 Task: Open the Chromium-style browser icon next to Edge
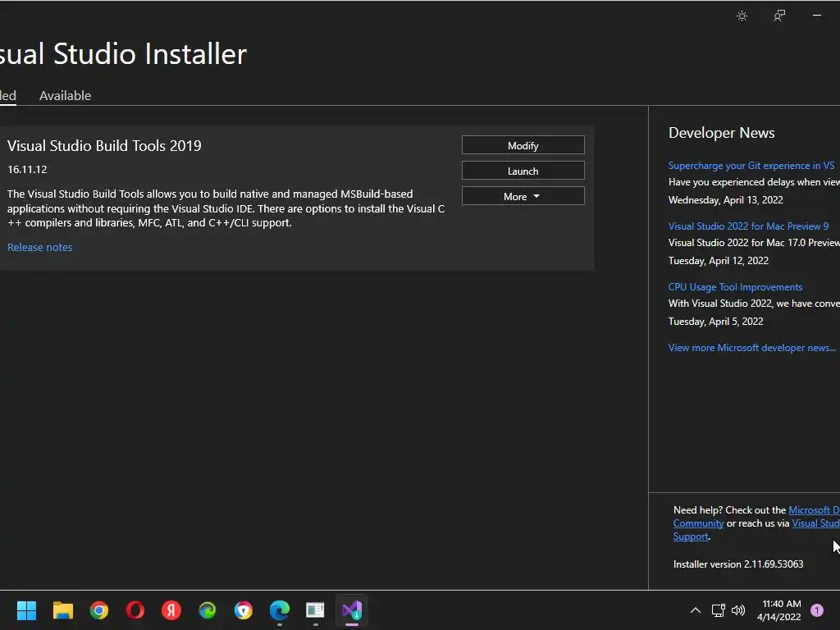coord(243,610)
